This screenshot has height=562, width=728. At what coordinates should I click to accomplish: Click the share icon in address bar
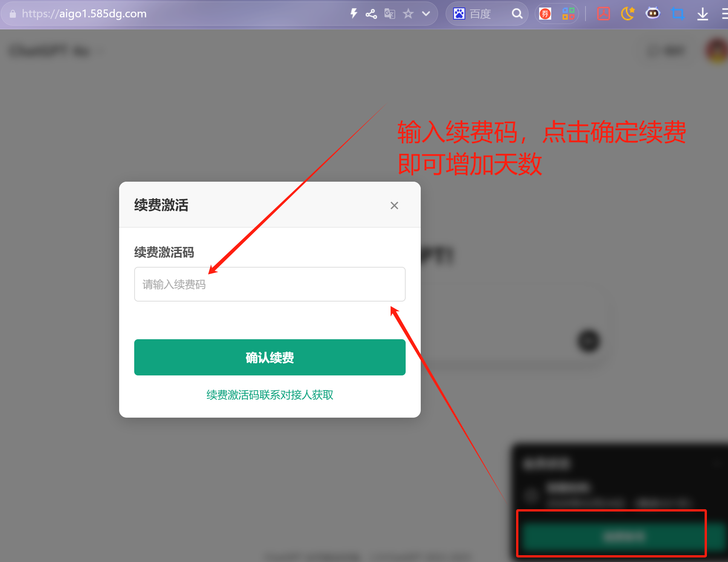[x=371, y=14]
